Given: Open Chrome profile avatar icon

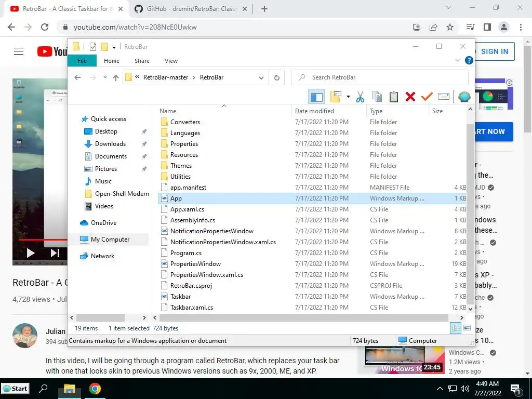Looking at the screenshot, I should coord(504,27).
